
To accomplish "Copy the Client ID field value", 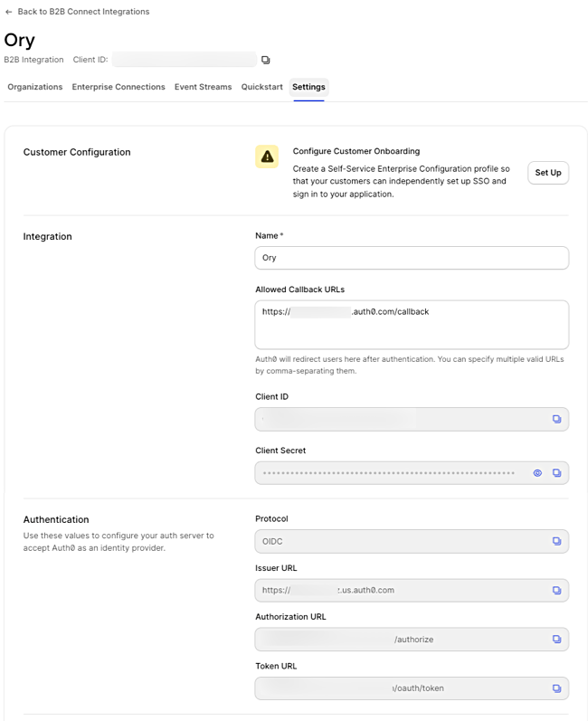I will (556, 419).
